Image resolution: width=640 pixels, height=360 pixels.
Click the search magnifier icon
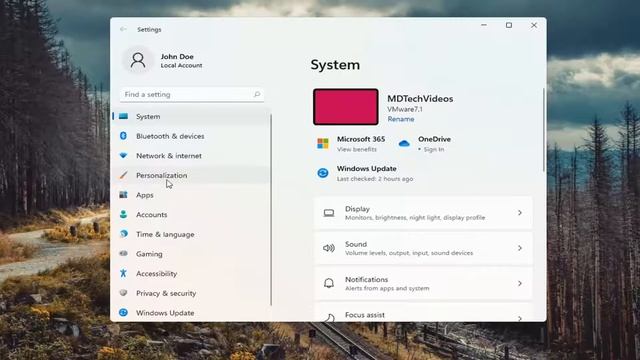coord(257,94)
